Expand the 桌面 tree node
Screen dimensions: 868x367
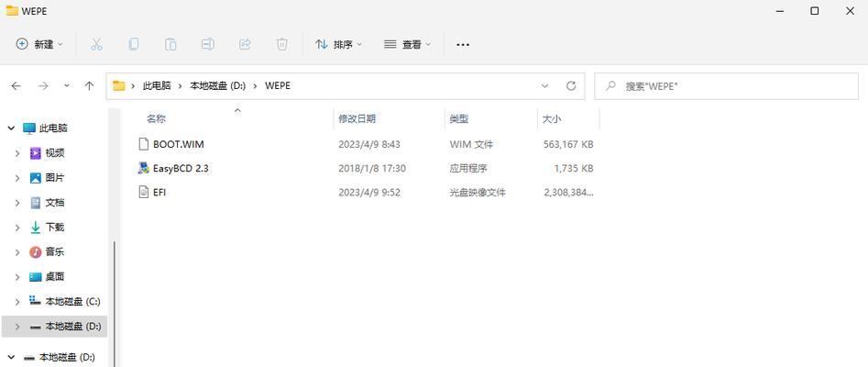17,277
